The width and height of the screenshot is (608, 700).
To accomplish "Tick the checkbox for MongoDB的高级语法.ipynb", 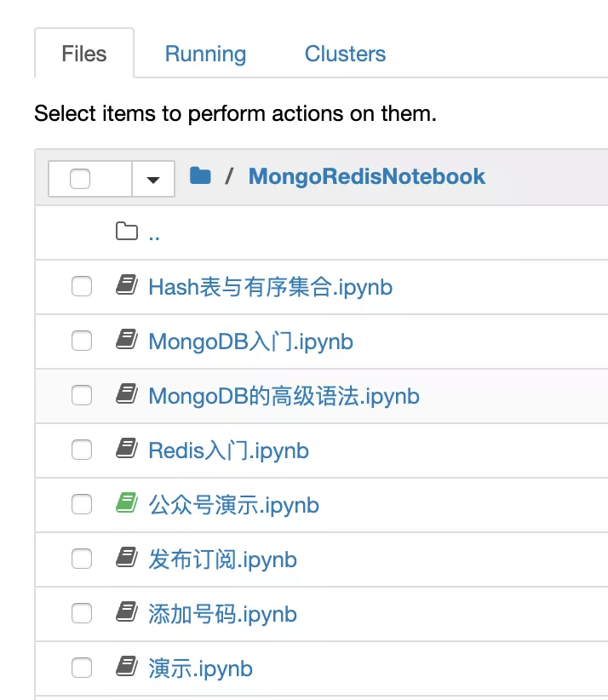I will pos(82,395).
